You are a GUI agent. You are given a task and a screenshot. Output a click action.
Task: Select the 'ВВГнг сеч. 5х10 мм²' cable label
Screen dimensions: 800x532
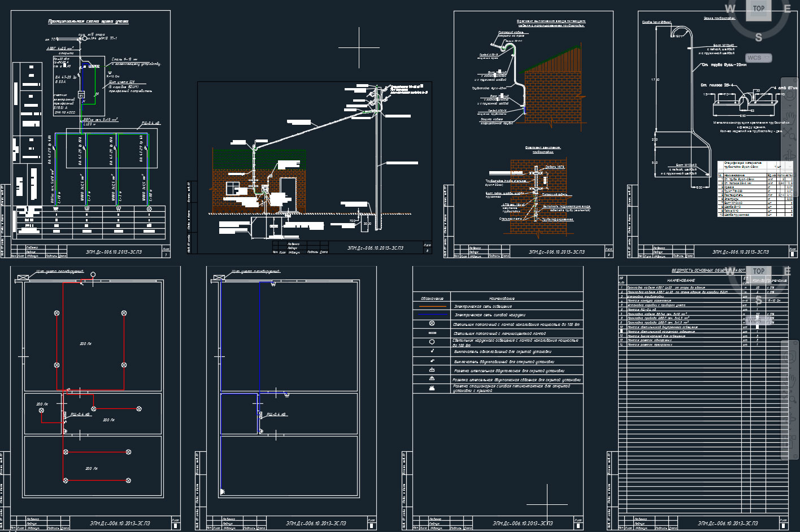click(x=101, y=120)
